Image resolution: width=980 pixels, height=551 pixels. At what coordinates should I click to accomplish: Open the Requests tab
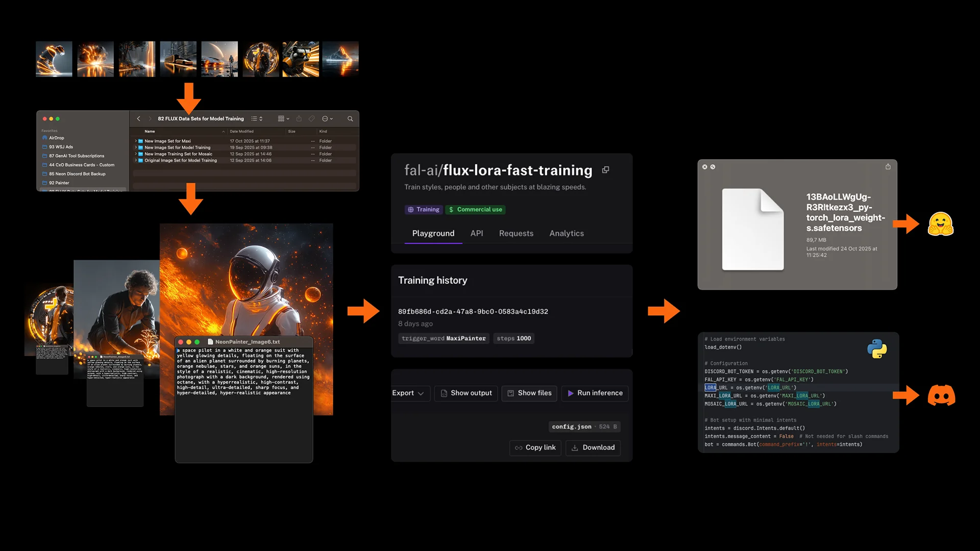click(516, 234)
